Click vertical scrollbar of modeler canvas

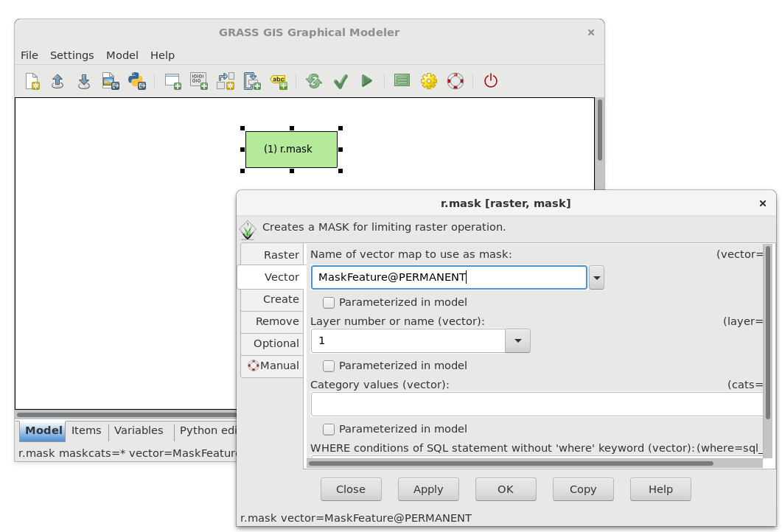coord(600,130)
